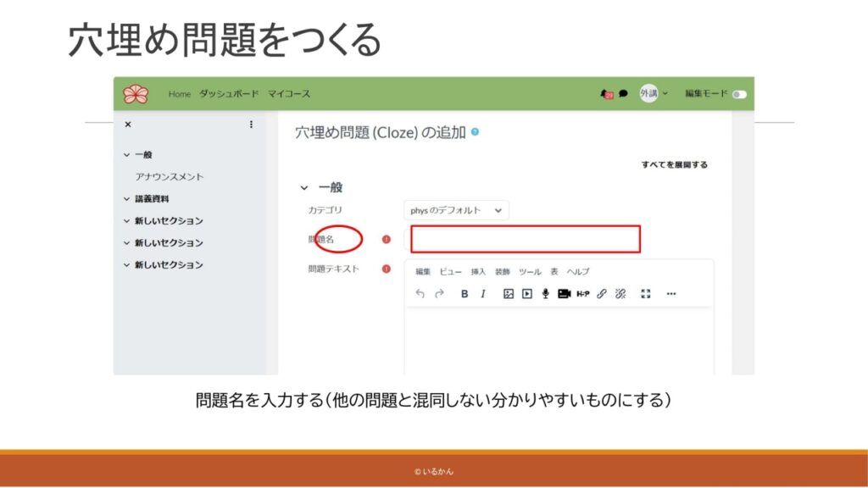Click the fullscreen editor icon
868x488 pixels.
[646, 294]
